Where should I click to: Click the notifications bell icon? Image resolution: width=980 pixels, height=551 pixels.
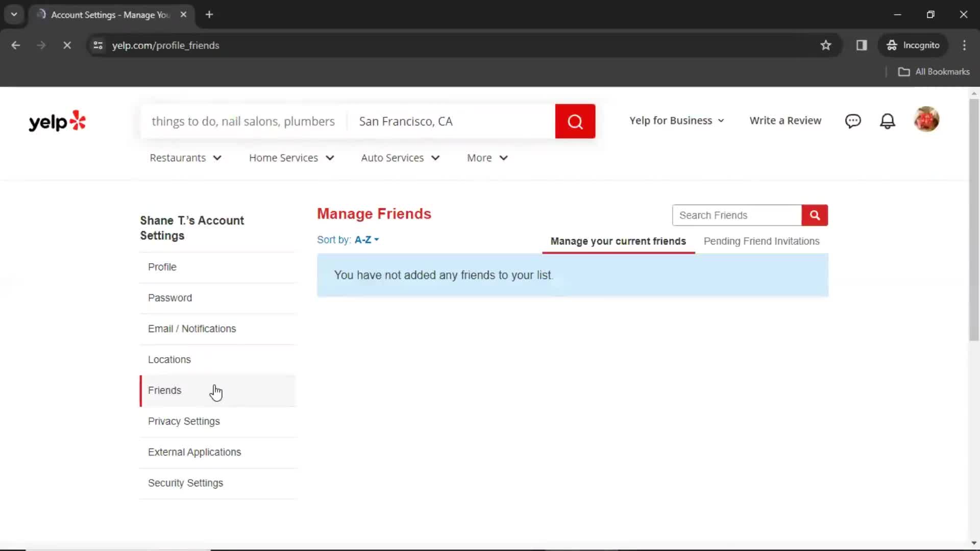click(x=888, y=120)
